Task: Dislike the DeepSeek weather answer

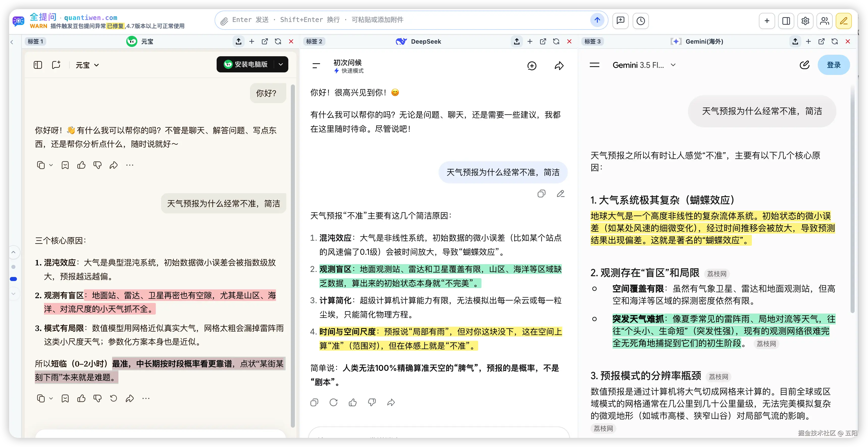Action: pos(372,402)
